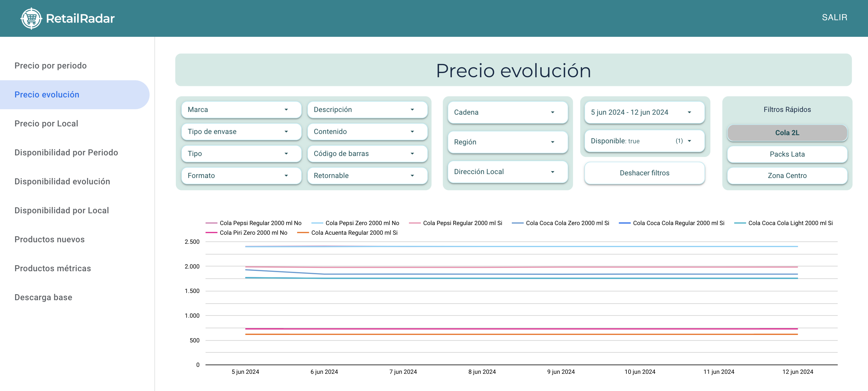The width and height of the screenshot is (868, 391).
Task: Click the Precio evolución page title
Action: pos(514,71)
